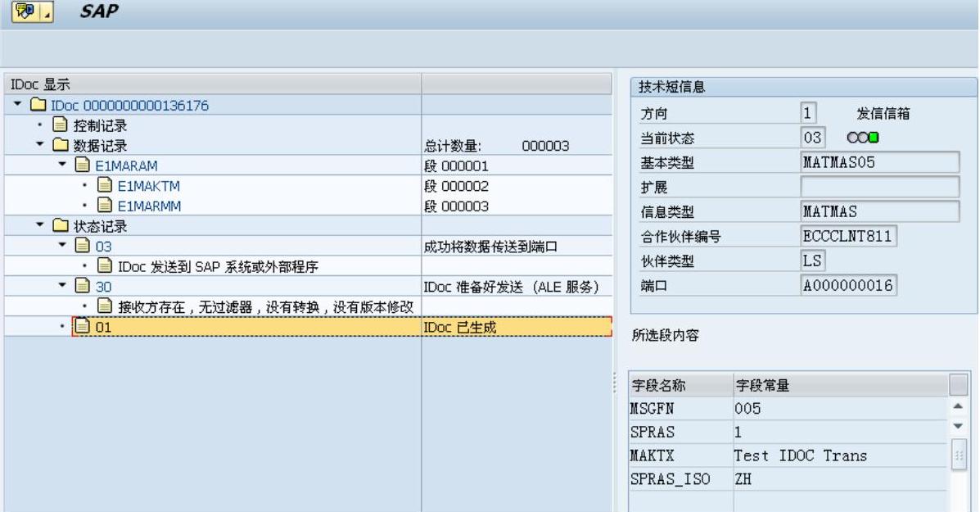Viewport: 980px width, 512px height.
Task: Click the E1MAKTM document icon
Action: pyautogui.click(x=105, y=185)
